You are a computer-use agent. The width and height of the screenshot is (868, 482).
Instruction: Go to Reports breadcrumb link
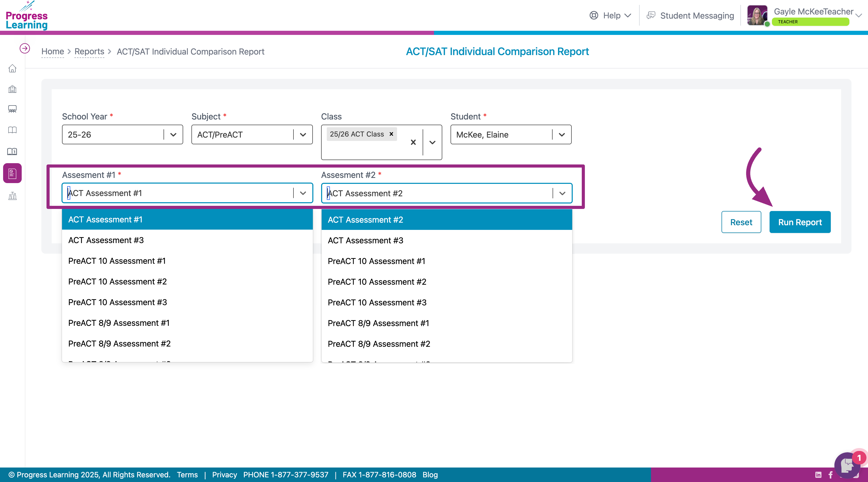pos(89,51)
